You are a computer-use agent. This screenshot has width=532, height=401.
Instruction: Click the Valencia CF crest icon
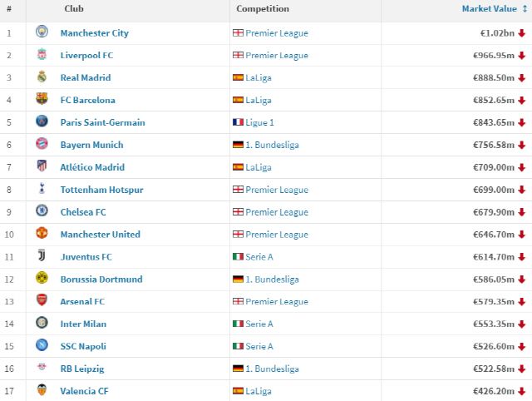point(42,391)
